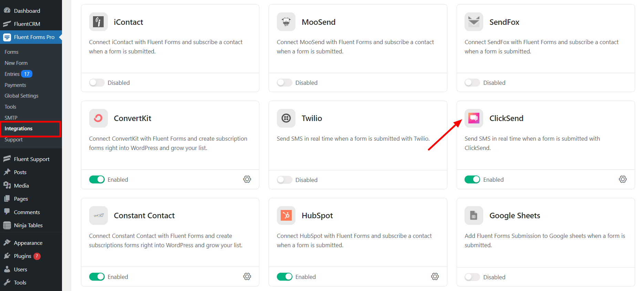Screen dimensions: 644x291
Task: Open Constant Contact settings gear icon
Action: pyautogui.click(x=247, y=277)
